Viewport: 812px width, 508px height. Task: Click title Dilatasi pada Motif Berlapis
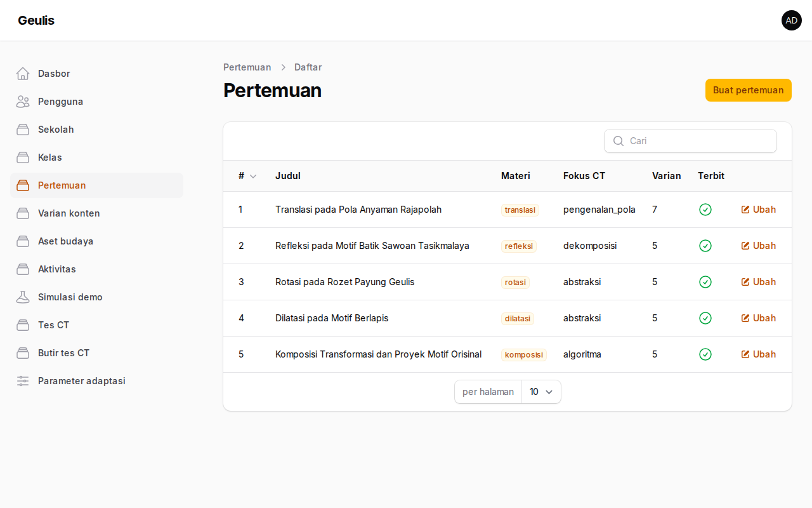point(332,318)
